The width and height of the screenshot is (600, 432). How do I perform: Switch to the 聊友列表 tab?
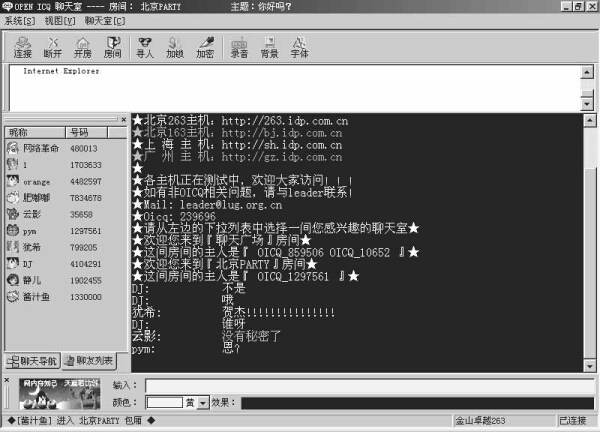[x=90, y=360]
